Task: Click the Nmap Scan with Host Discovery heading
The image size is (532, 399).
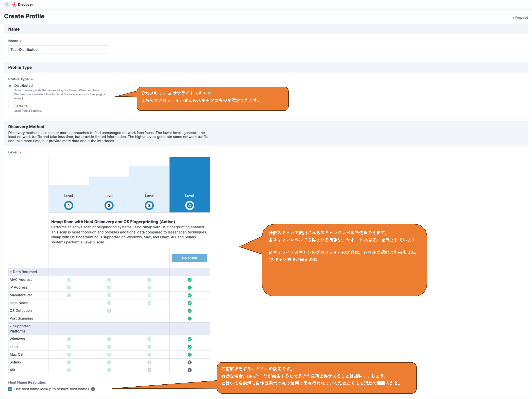Action: pyautogui.click(x=113, y=222)
